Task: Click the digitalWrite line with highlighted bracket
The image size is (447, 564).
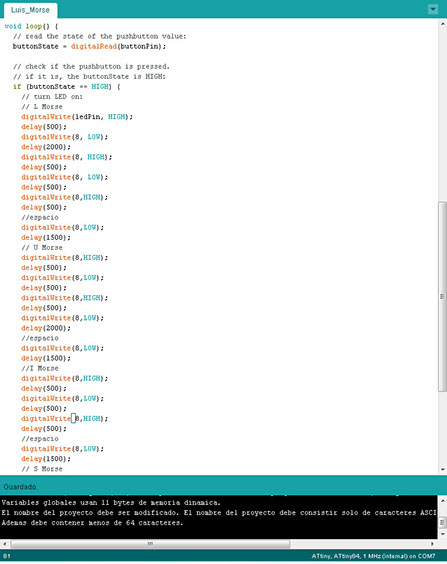Action: pos(65,419)
